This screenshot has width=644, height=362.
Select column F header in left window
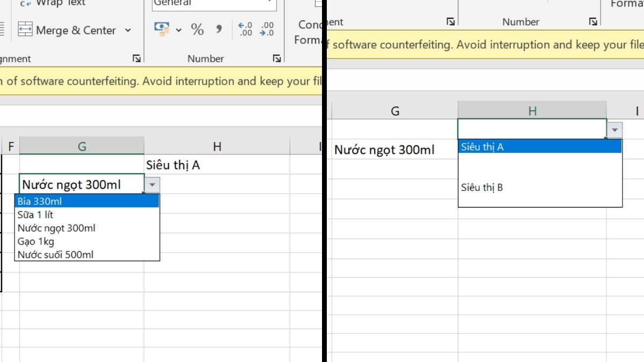(x=11, y=146)
